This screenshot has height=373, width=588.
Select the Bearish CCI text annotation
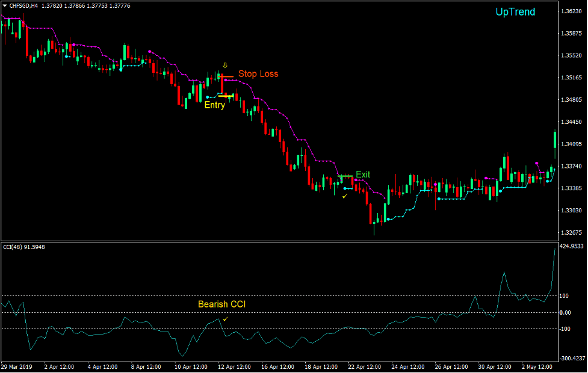[x=223, y=304]
